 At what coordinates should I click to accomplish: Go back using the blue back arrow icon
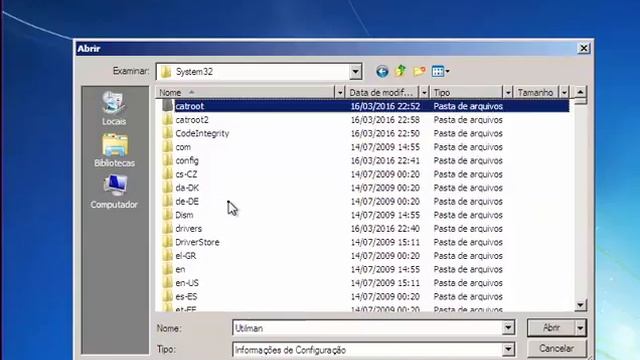coord(382,71)
